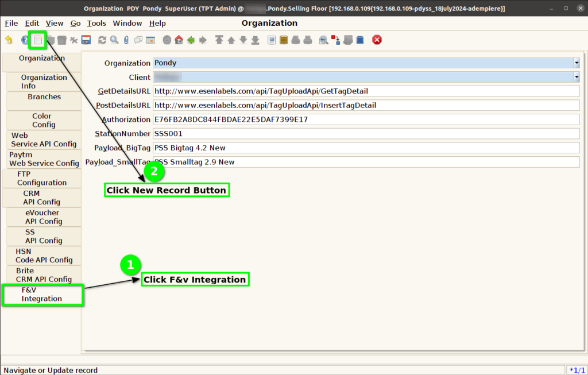Click the New Record toolbar icon
588x375 pixels.
coord(37,40)
